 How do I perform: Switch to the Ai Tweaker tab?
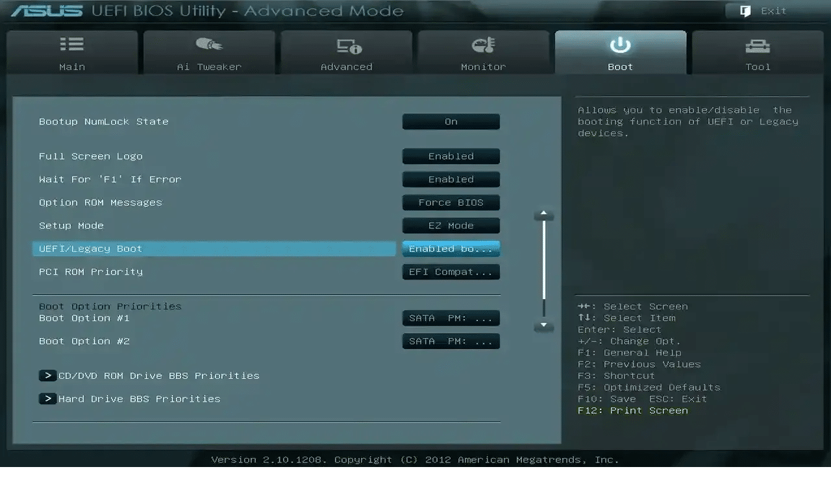[209, 53]
